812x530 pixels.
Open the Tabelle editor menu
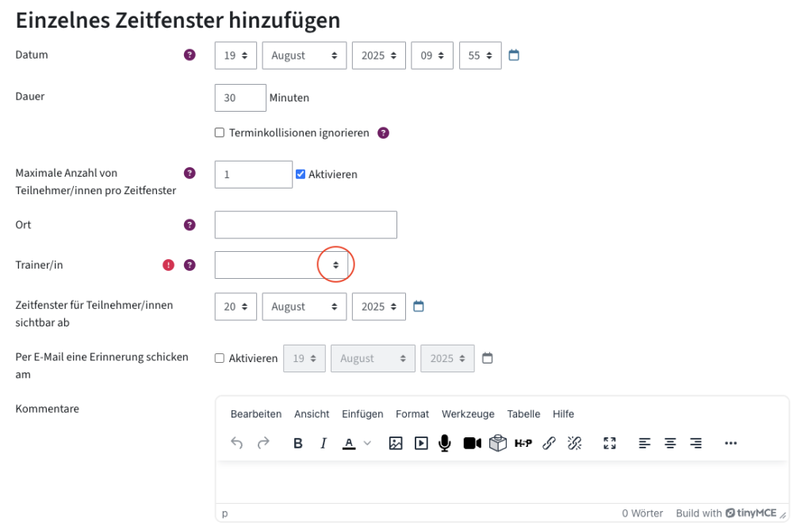(523, 414)
